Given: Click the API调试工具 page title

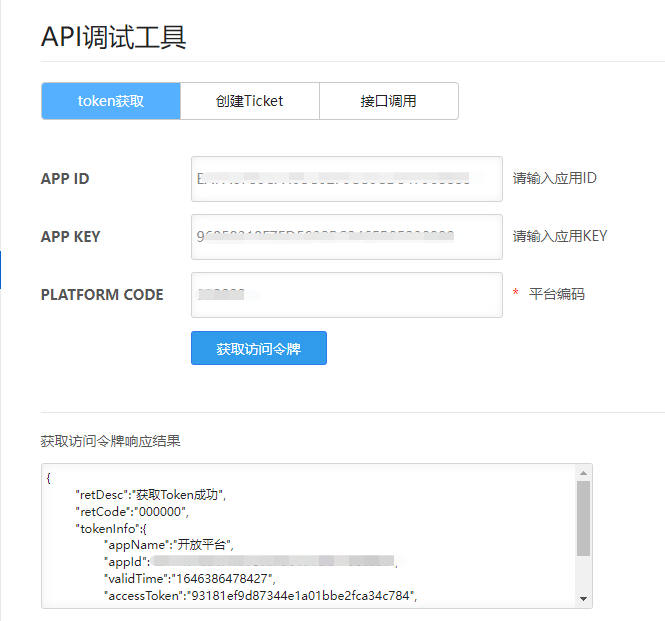Looking at the screenshot, I should 113,37.
